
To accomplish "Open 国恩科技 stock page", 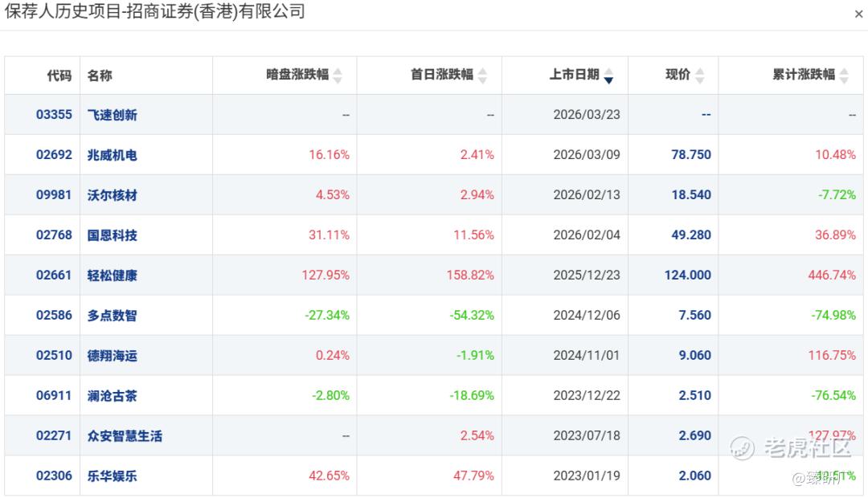I will [x=113, y=235].
